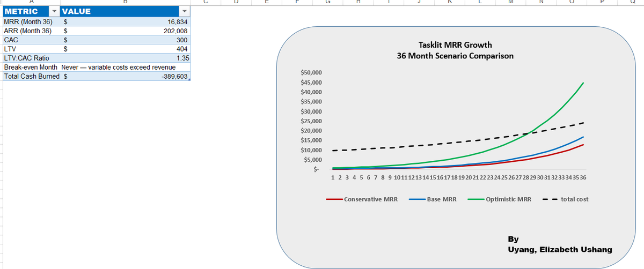
Task: Open the METRIC column filter dropdown
Action: pos(53,12)
